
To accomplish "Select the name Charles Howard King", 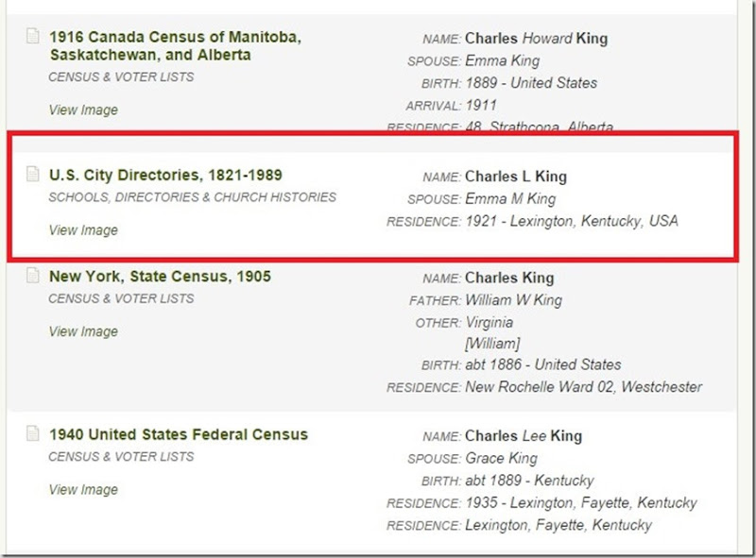I will (536, 39).
